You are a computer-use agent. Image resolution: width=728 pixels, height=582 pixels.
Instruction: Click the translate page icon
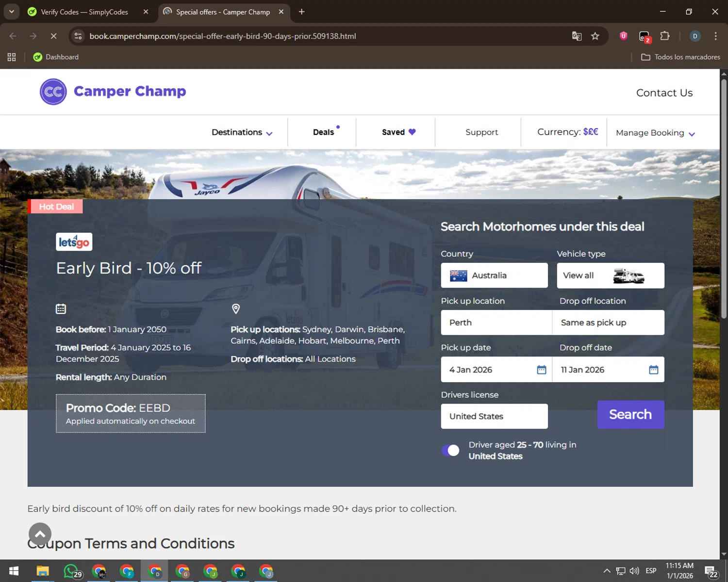pyautogui.click(x=577, y=36)
